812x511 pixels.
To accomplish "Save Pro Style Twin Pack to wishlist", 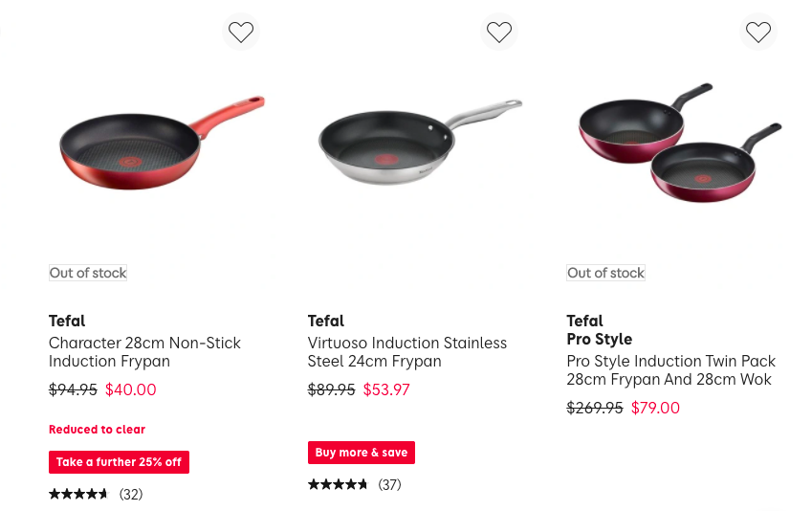I will [758, 33].
